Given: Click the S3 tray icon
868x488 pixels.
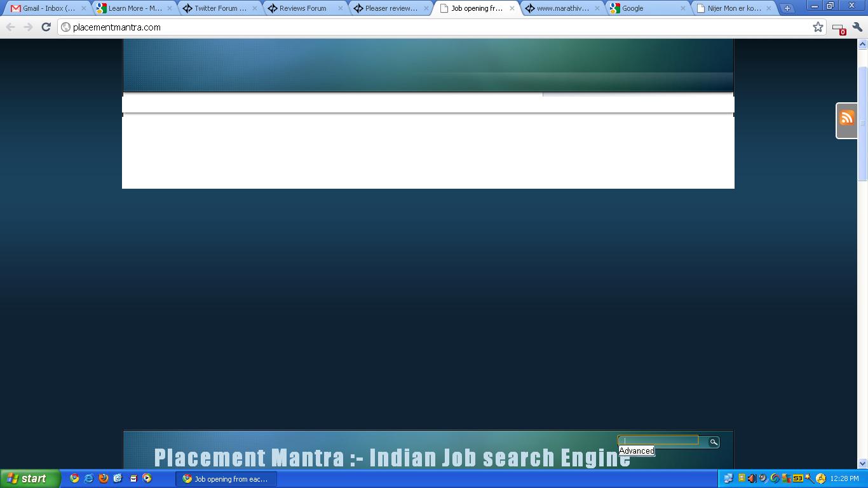Looking at the screenshot, I should point(798,478).
